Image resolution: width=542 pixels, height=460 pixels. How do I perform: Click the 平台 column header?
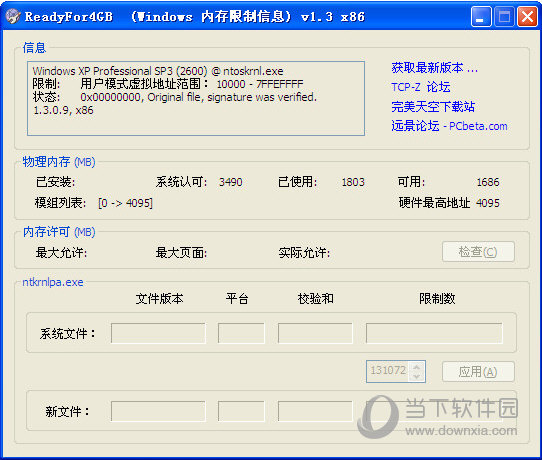click(x=237, y=299)
